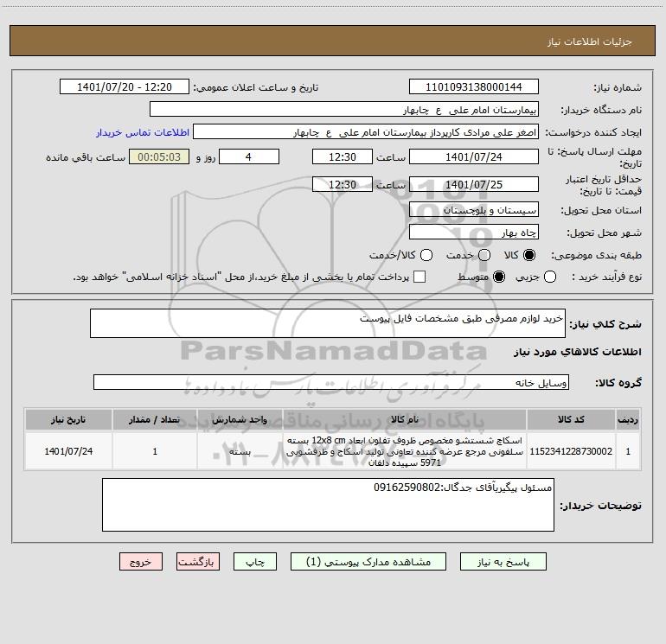The image size is (666, 644).
Task: Click the page title 'جزئیات اطلاعات نیاز'
Action: 589,41
